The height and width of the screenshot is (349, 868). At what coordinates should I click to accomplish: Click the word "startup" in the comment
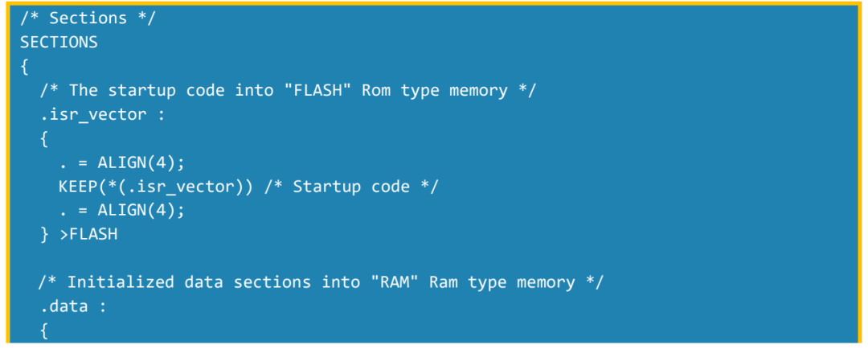pos(141,91)
